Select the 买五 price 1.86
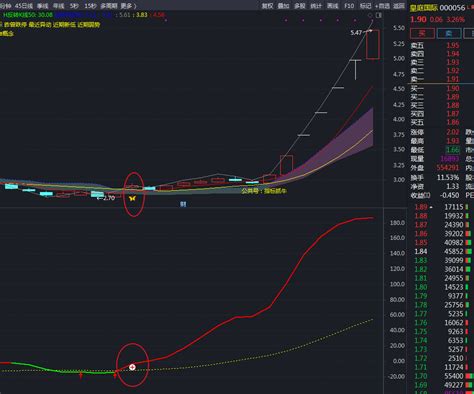Screen dimensions: 474x394 (453, 122)
